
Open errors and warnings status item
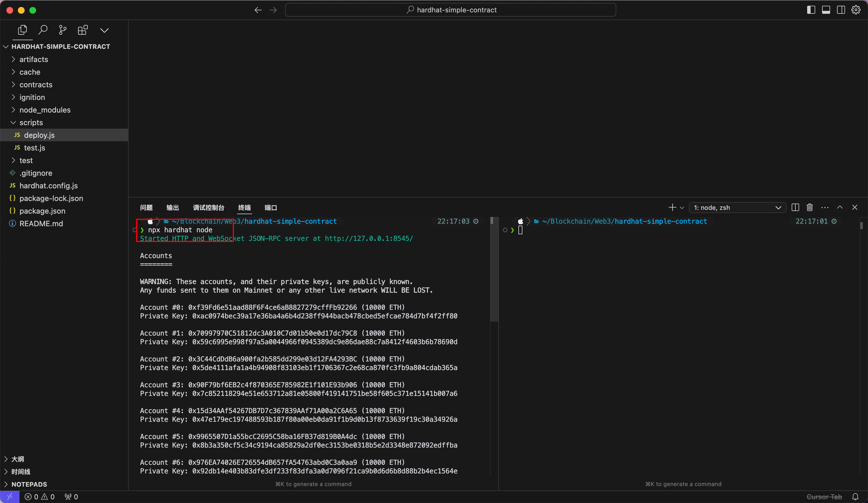[x=40, y=497]
